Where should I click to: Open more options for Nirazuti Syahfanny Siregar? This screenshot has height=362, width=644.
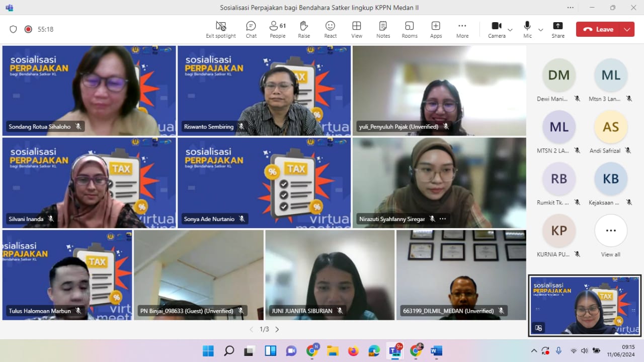pyautogui.click(x=443, y=219)
